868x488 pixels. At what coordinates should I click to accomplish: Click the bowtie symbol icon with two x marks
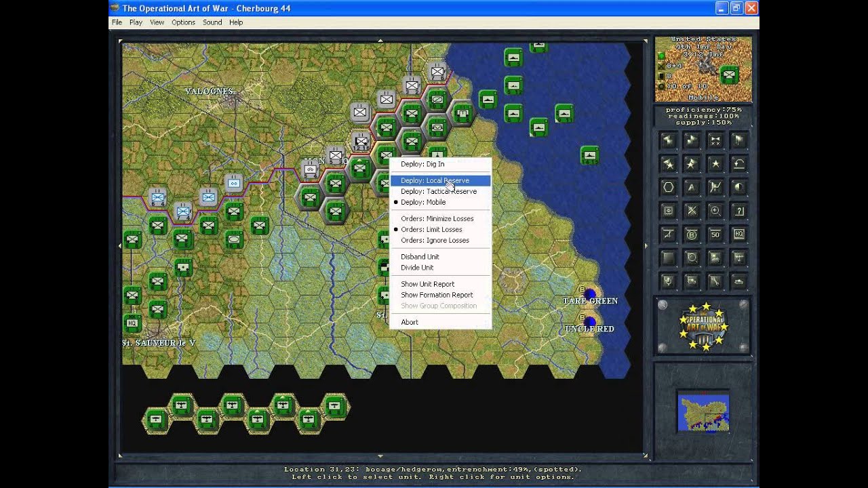click(x=715, y=140)
